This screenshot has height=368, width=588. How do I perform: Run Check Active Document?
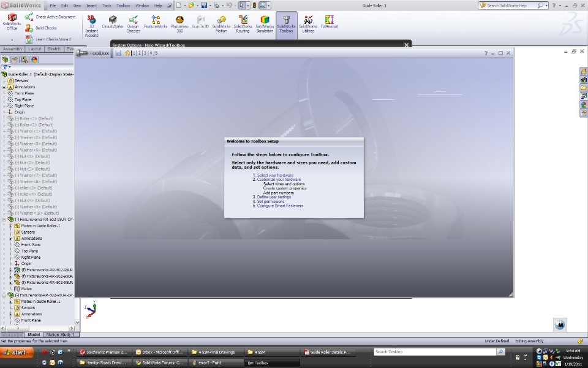point(50,17)
